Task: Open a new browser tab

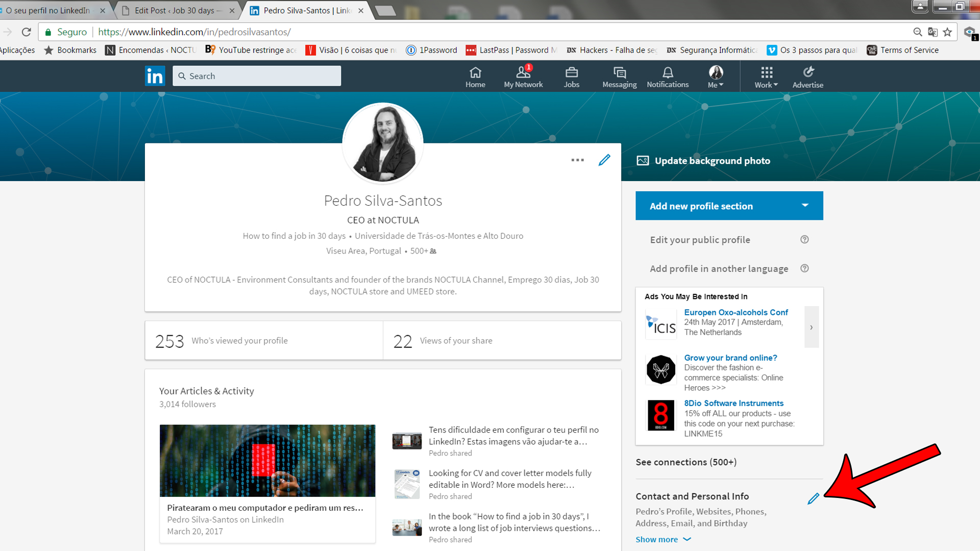Action: pos(385,11)
